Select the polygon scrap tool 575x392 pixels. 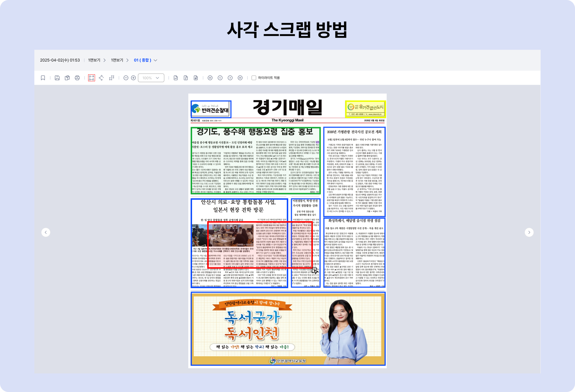(x=101, y=78)
